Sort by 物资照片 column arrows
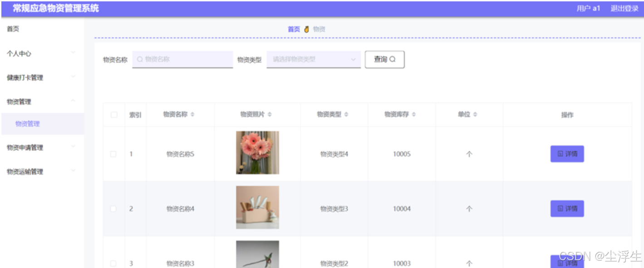 click(x=270, y=115)
